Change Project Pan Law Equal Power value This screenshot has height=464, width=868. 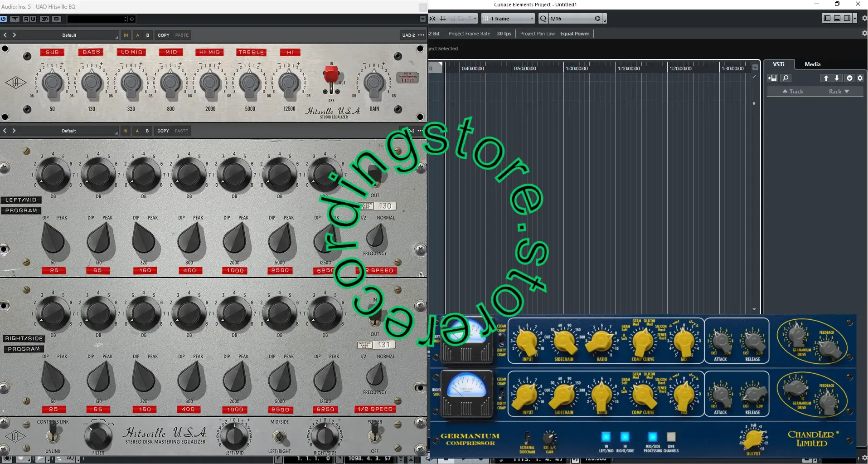[575, 34]
